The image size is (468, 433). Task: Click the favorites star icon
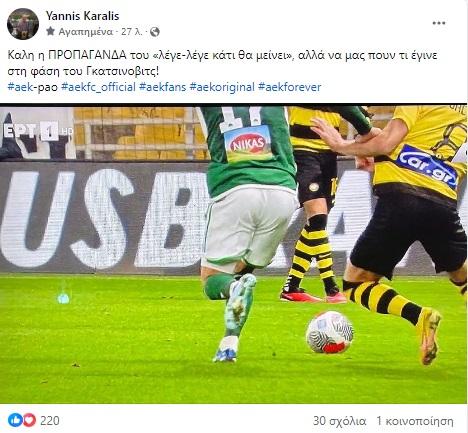click(x=50, y=31)
